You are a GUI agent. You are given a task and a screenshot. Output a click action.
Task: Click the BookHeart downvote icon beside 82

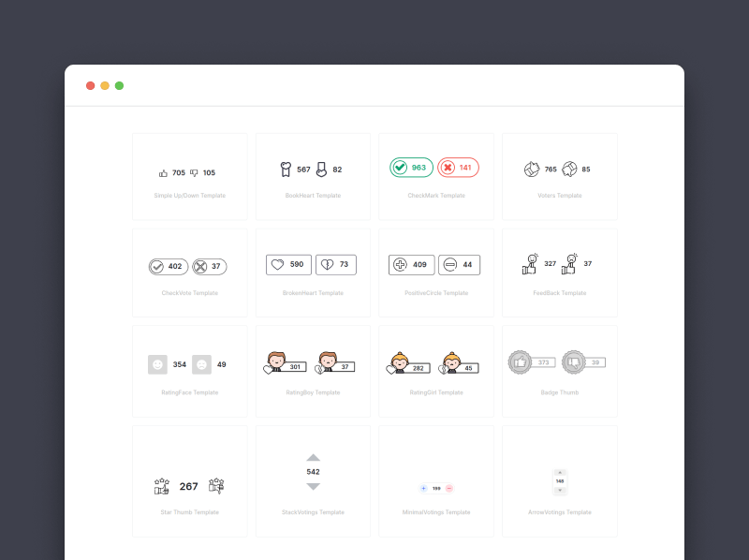pyautogui.click(x=321, y=169)
